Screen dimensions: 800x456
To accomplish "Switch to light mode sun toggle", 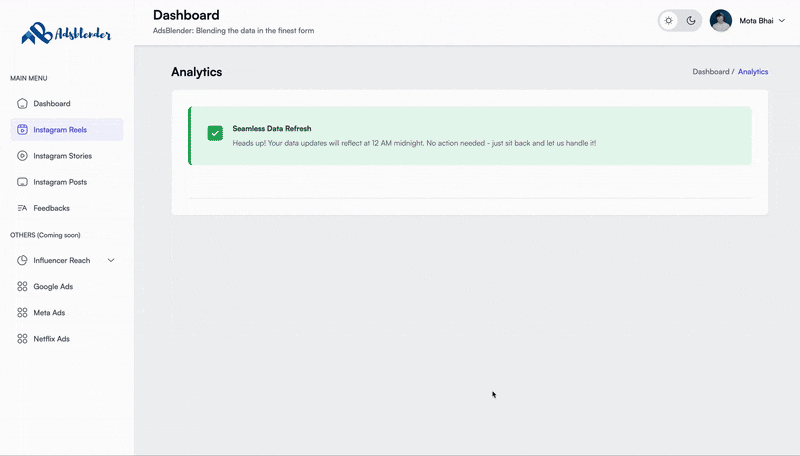I will 669,21.
